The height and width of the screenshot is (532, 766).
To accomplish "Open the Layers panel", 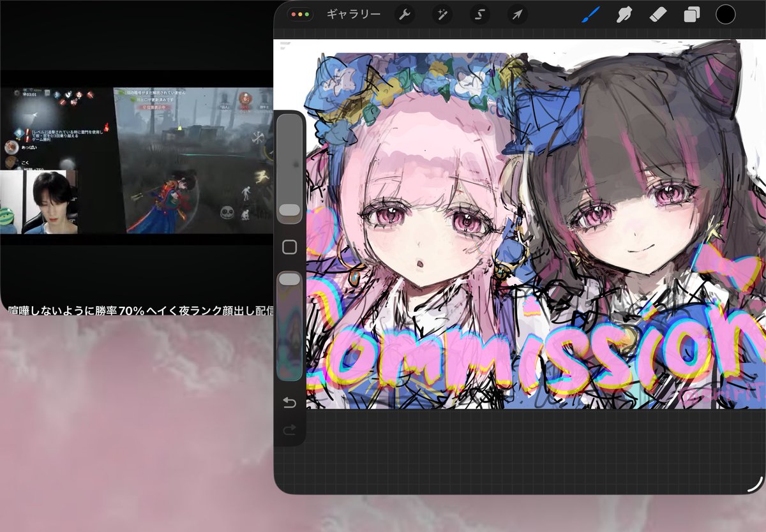I will (692, 14).
